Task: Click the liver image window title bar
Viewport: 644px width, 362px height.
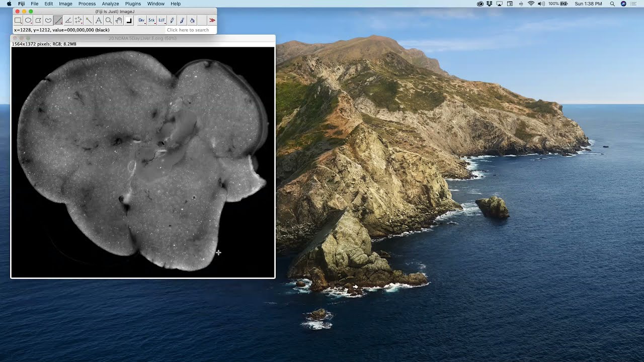Action: [143, 38]
